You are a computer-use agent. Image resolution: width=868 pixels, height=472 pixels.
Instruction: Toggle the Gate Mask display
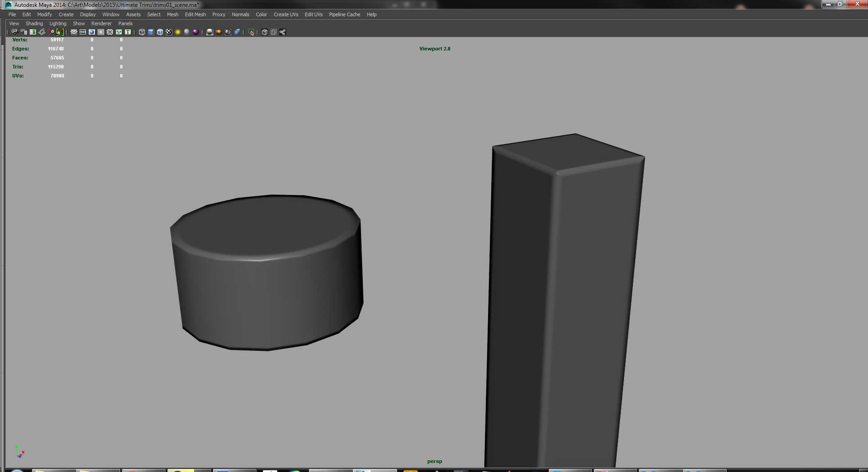pos(101,32)
